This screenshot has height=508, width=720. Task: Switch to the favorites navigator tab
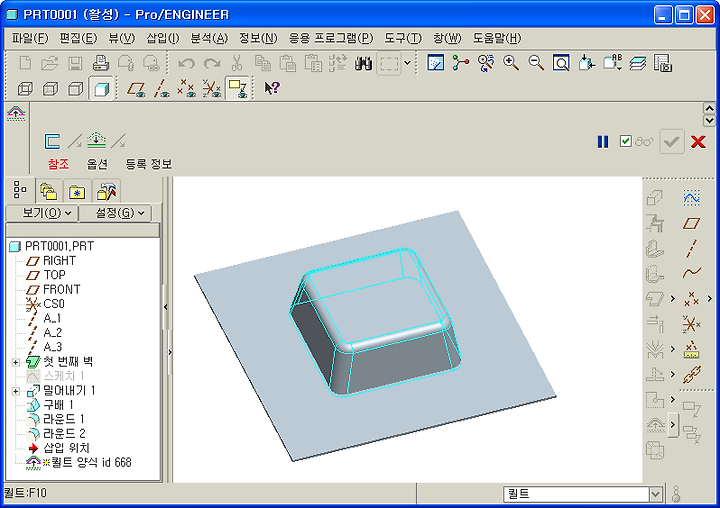(77, 191)
